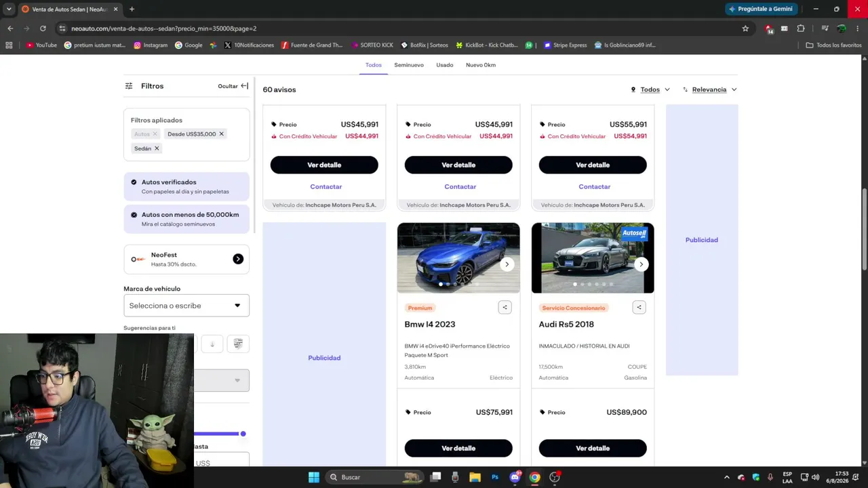The image size is (868, 488).
Task: Click Contactar for US$55,991 car
Action: coord(595,186)
